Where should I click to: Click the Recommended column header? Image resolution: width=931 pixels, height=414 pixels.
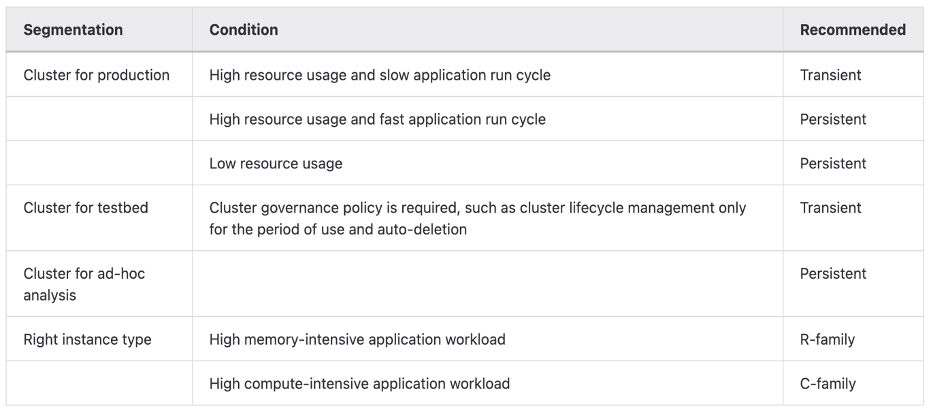tap(852, 30)
